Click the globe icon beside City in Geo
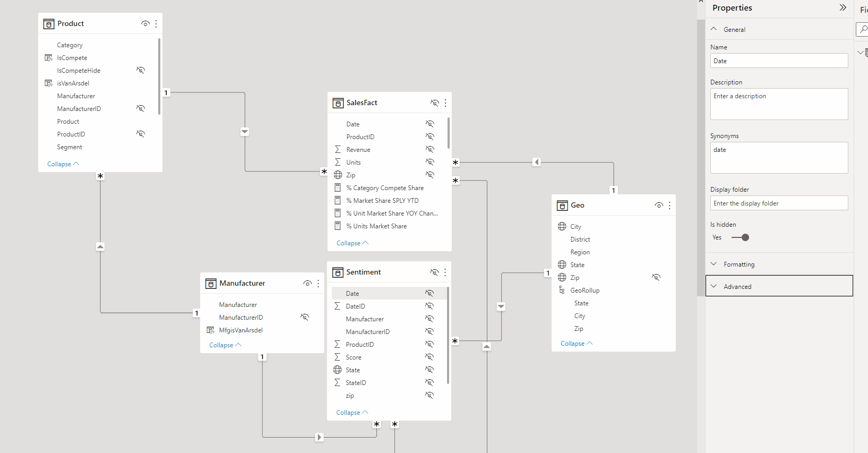The image size is (868, 453). tap(562, 226)
